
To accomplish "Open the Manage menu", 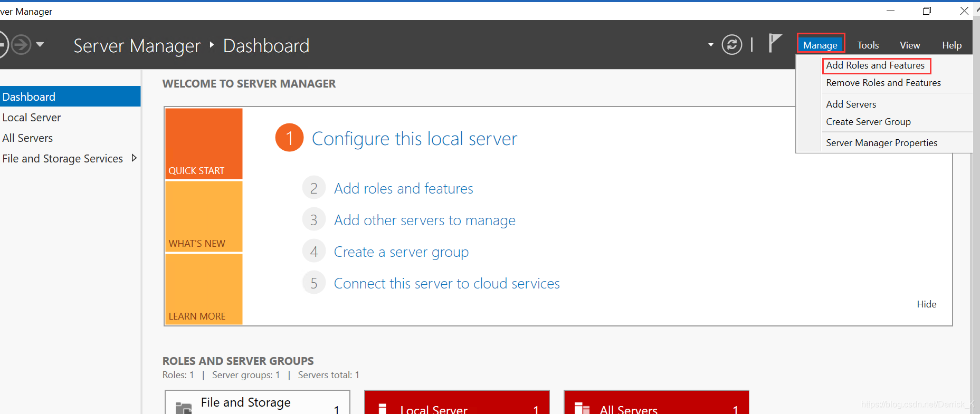I will point(821,45).
